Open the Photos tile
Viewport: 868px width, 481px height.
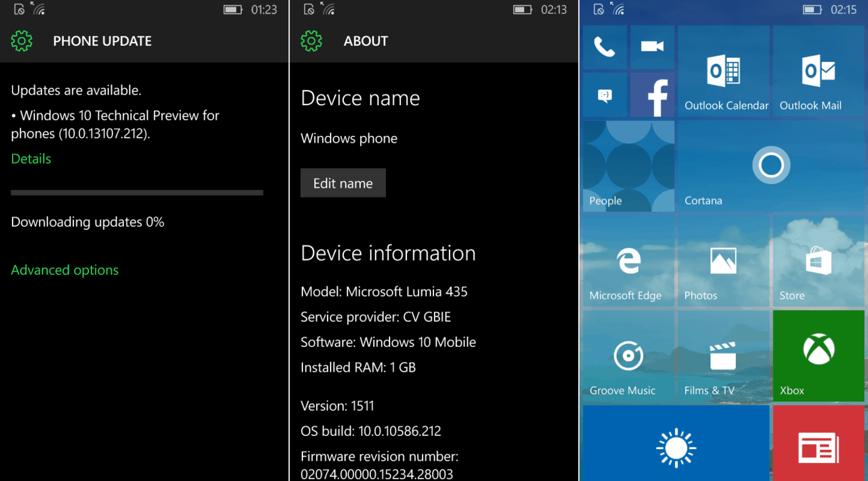(x=724, y=261)
